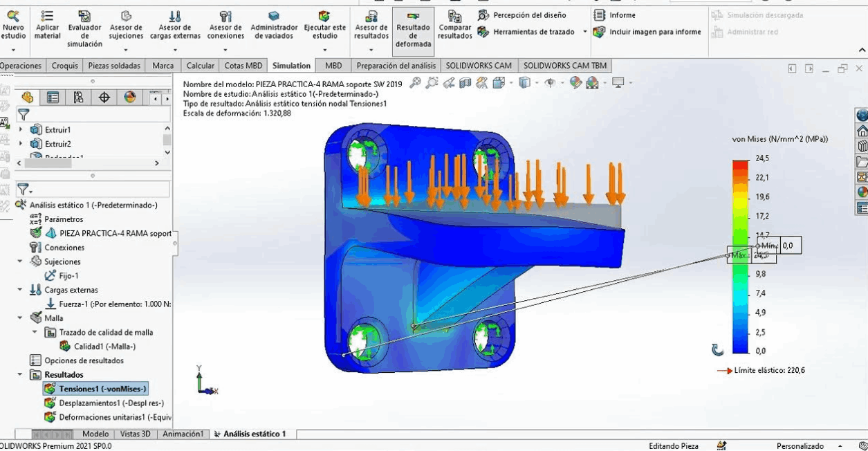Click the Section view icon
The height and width of the screenshot is (451, 868).
click(465, 83)
